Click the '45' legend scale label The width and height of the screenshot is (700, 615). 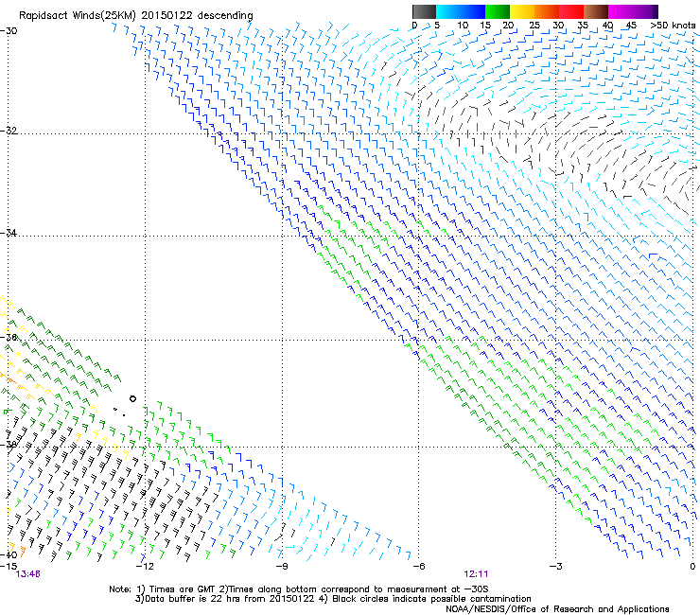(x=631, y=26)
